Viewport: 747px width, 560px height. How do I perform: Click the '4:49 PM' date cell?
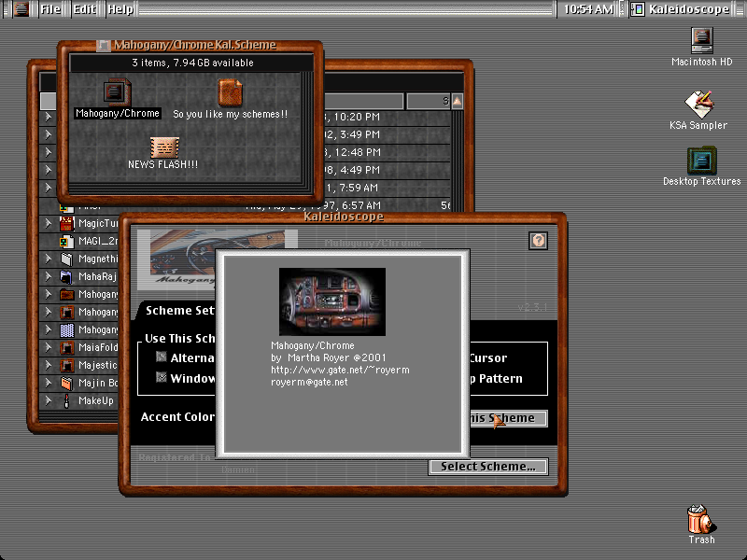coord(354,170)
